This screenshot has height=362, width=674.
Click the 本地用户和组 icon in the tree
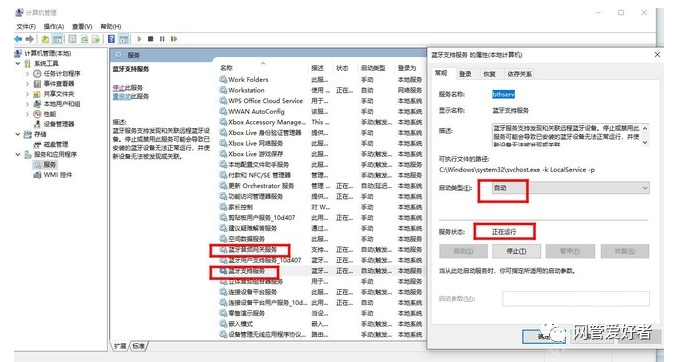tap(37, 104)
